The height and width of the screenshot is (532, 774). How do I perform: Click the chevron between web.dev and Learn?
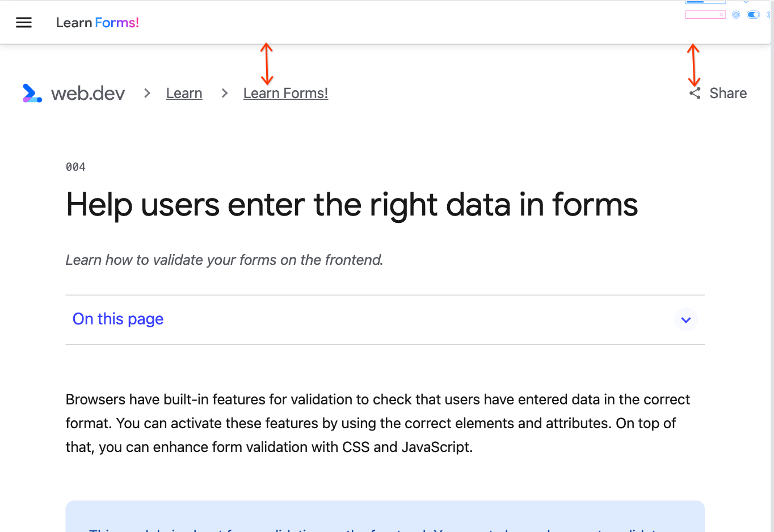[x=146, y=93]
